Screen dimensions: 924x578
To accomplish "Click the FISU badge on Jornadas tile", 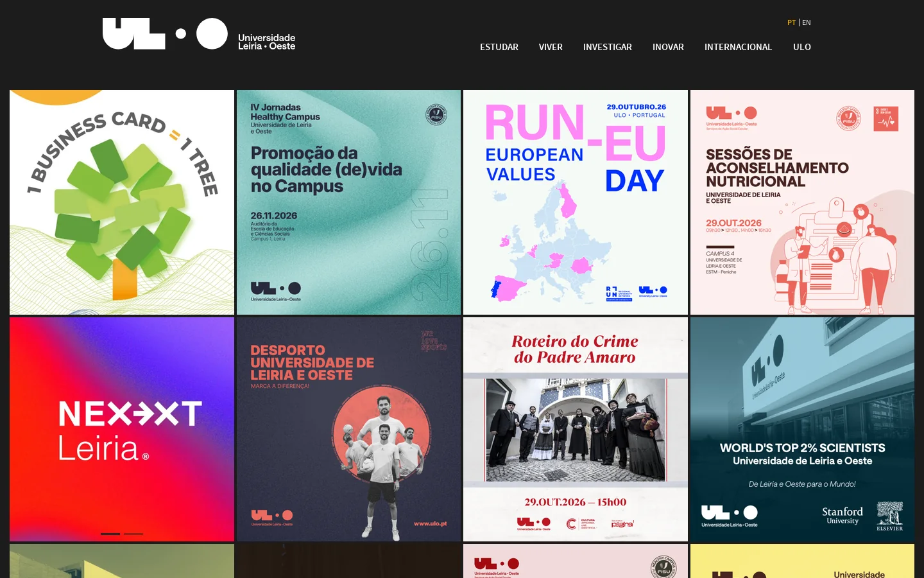I will click(x=436, y=115).
